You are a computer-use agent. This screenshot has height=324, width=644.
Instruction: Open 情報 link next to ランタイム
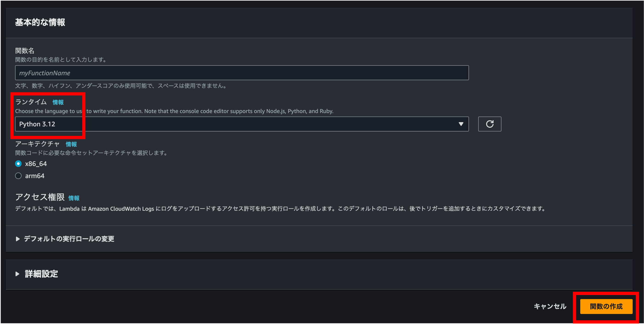pyautogui.click(x=58, y=102)
